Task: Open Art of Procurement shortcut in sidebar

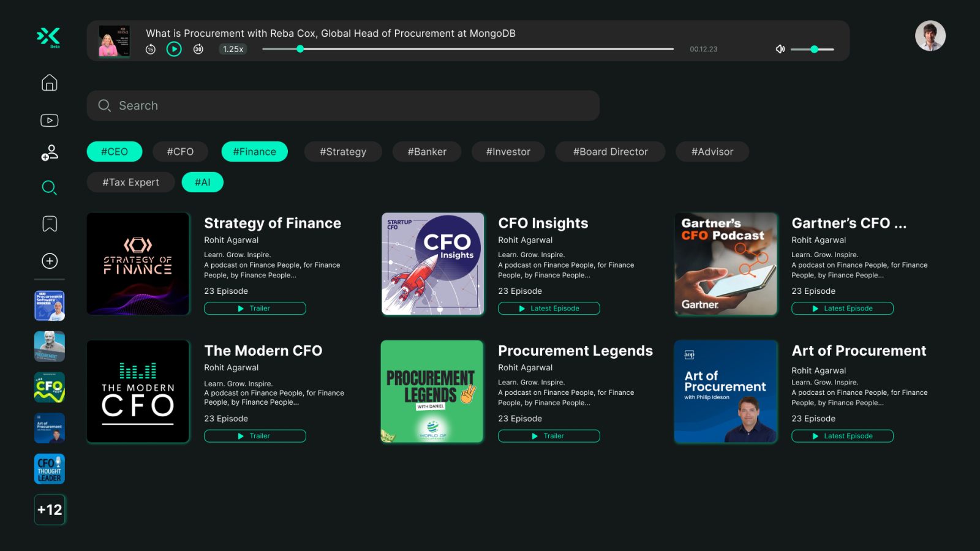Action: pyautogui.click(x=50, y=429)
